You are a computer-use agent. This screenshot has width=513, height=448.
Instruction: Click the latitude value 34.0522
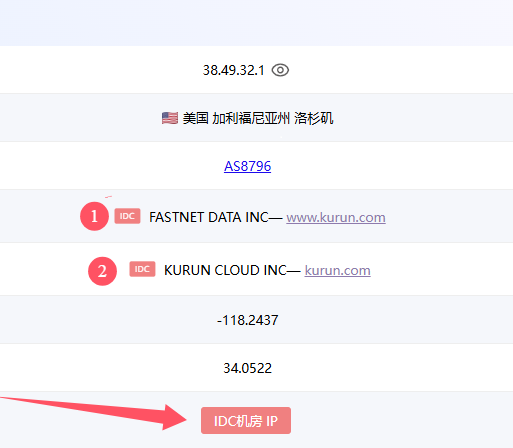tap(247, 368)
